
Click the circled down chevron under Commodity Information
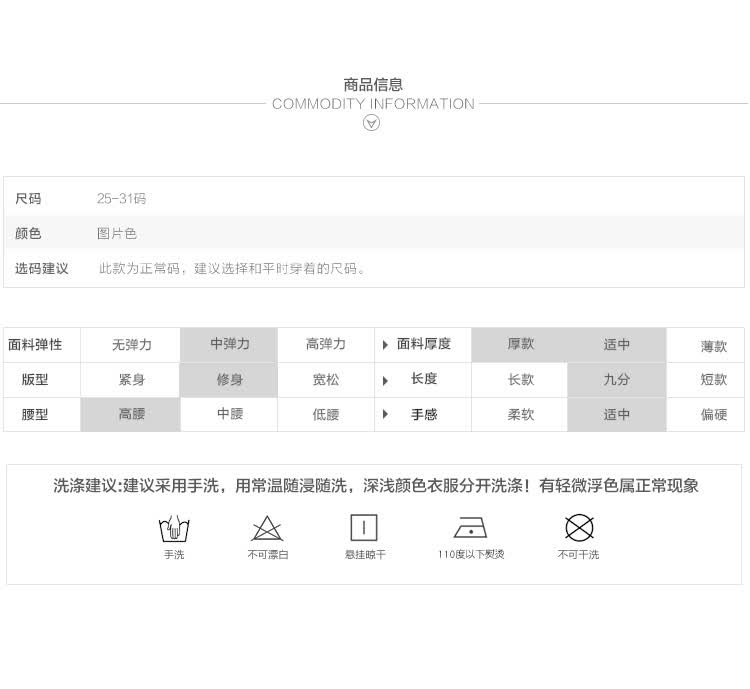[371, 123]
